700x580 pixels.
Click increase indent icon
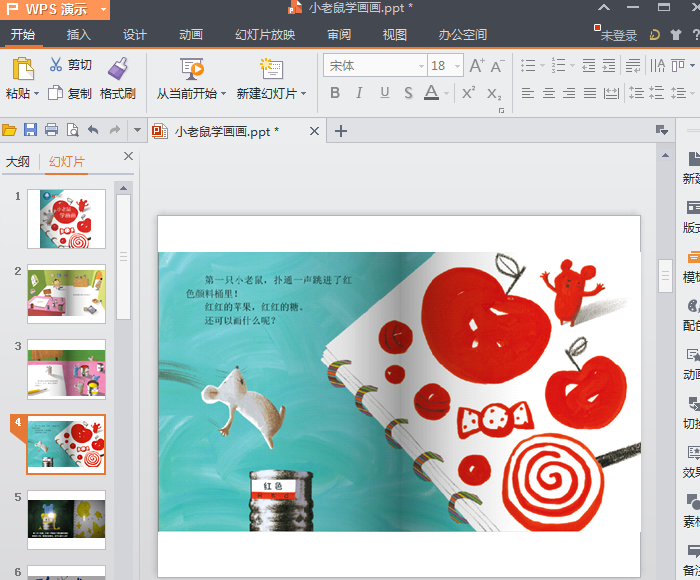[609, 66]
